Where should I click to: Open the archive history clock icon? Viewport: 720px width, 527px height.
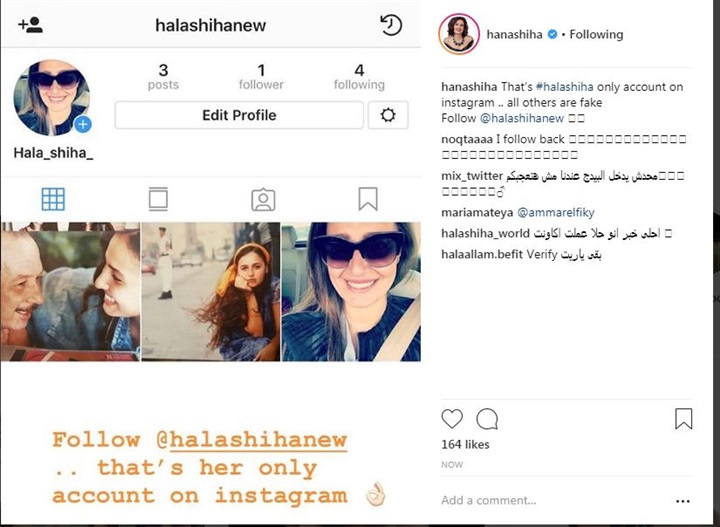(391, 25)
